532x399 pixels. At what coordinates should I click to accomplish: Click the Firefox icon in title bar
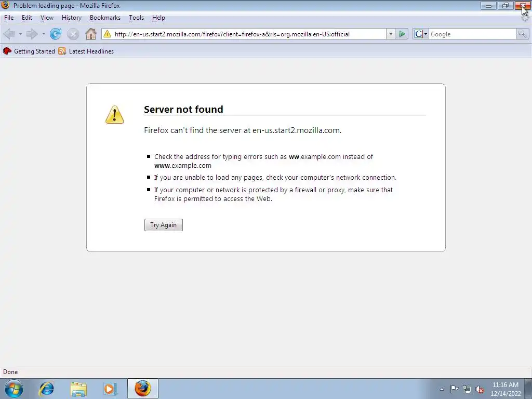(5, 5)
